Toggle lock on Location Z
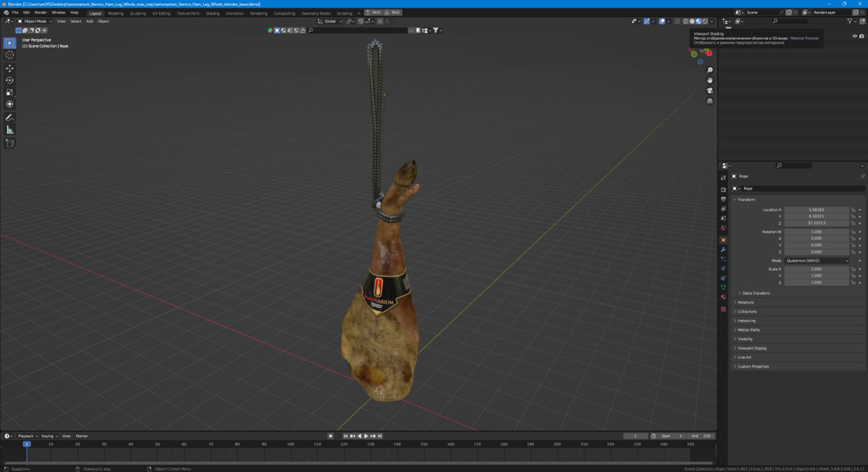 tap(853, 223)
